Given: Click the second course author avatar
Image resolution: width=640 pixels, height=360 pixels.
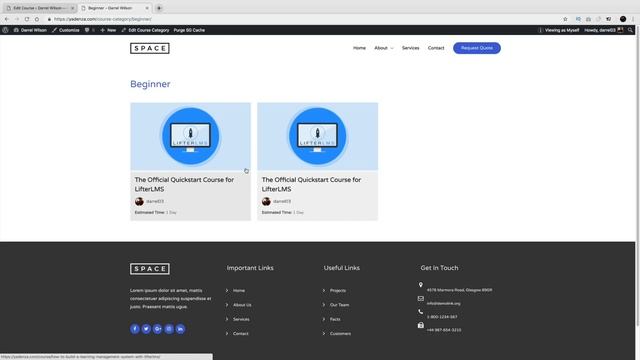Looking at the screenshot, I should click(266, 201).
